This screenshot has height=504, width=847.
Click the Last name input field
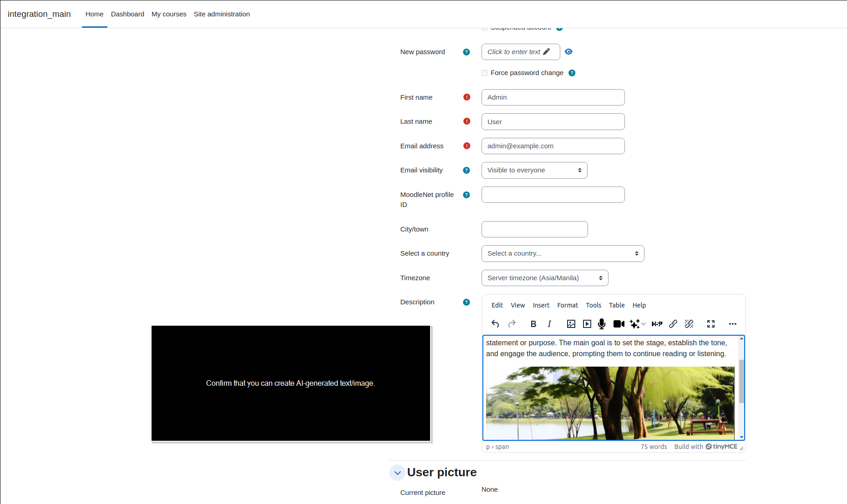(553, 121)
